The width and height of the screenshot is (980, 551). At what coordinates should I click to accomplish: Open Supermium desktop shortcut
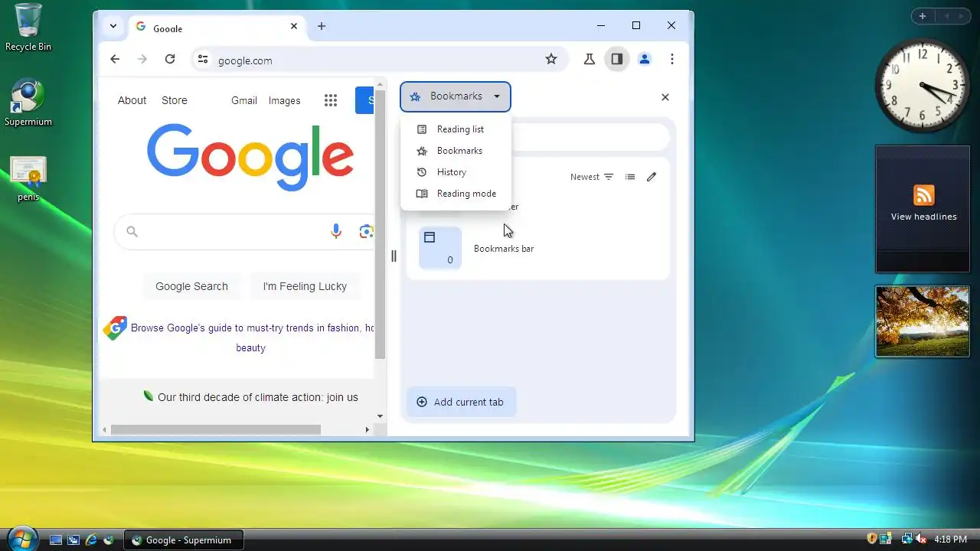[x=28, y=103]
